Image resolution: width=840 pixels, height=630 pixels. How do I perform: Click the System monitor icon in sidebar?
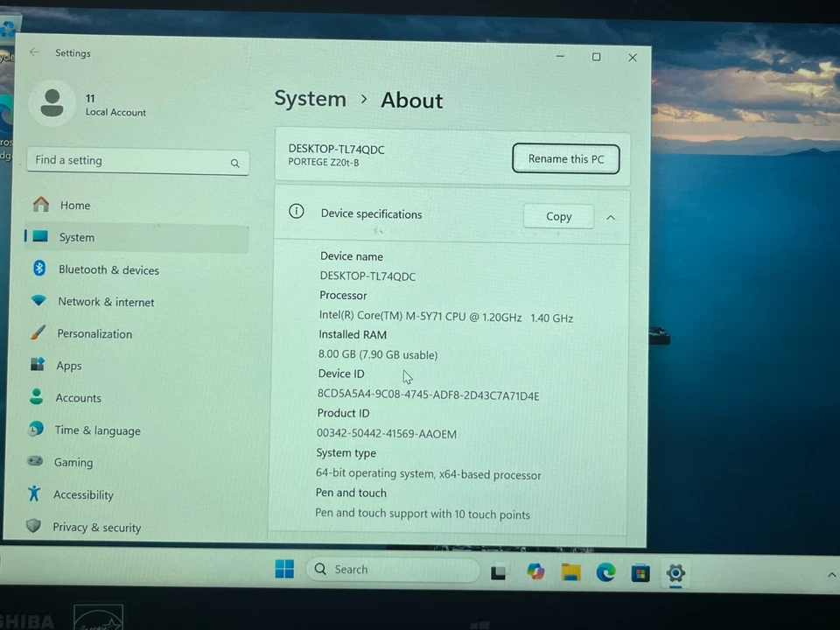point(40,236)
